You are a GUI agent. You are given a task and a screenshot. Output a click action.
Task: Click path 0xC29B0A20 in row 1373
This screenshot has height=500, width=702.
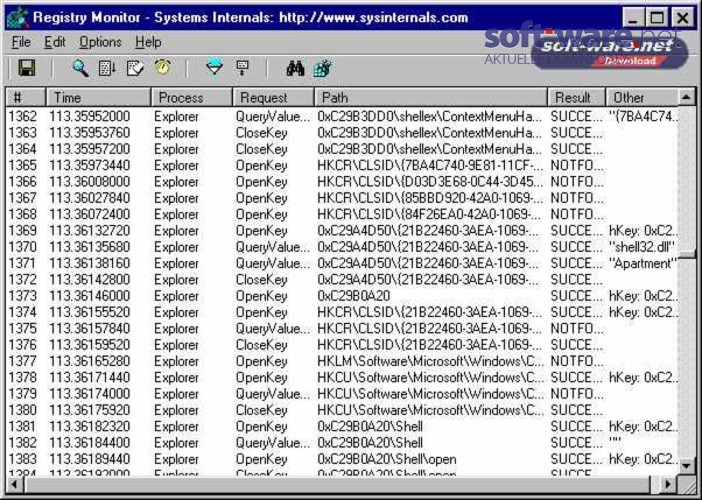pos(354,295)
